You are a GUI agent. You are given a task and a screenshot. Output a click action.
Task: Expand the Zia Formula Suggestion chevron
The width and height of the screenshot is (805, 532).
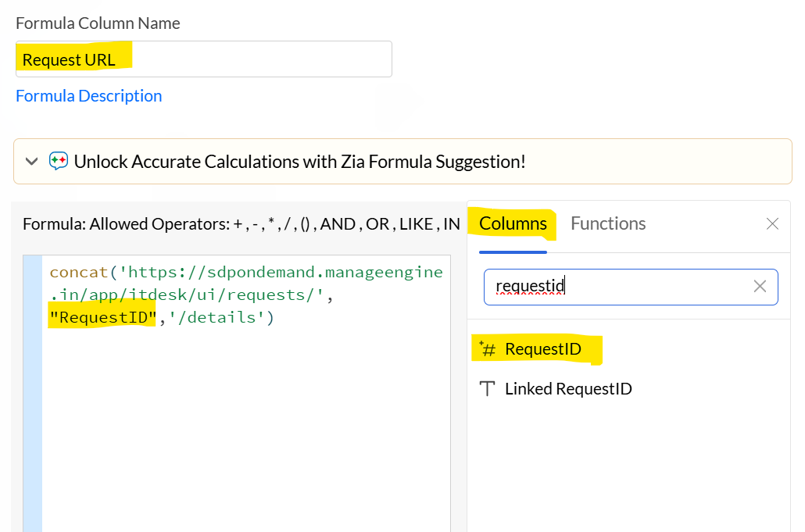[32, 162]
